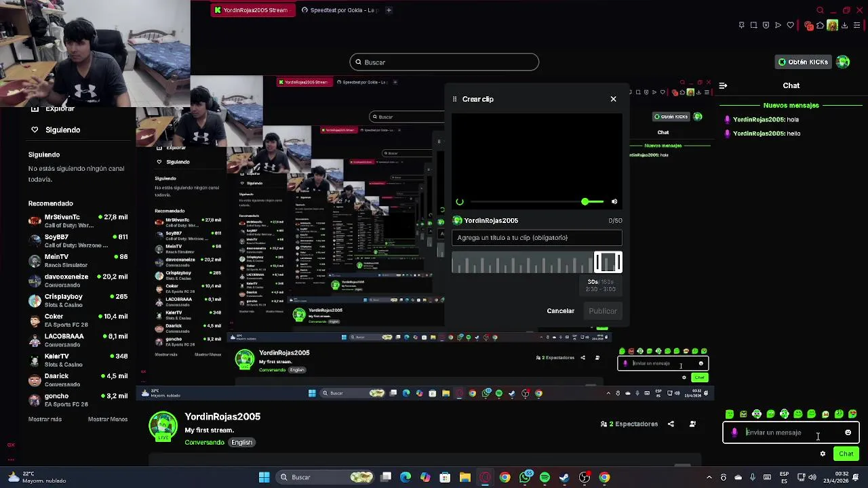
Task: Click the last heart-eyes emote above chat
Action: pyautogui.click(x=852, y=414)
